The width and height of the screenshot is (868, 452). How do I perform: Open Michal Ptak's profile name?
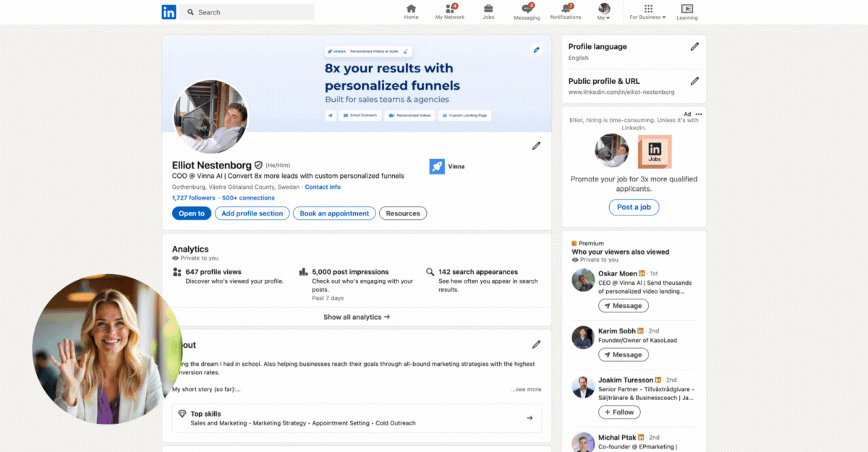click(618, 437)
